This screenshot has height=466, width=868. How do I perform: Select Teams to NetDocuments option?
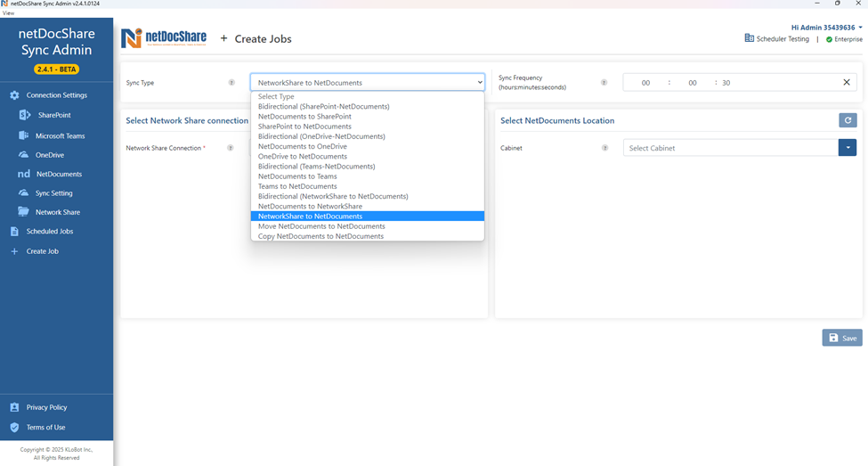368,186
